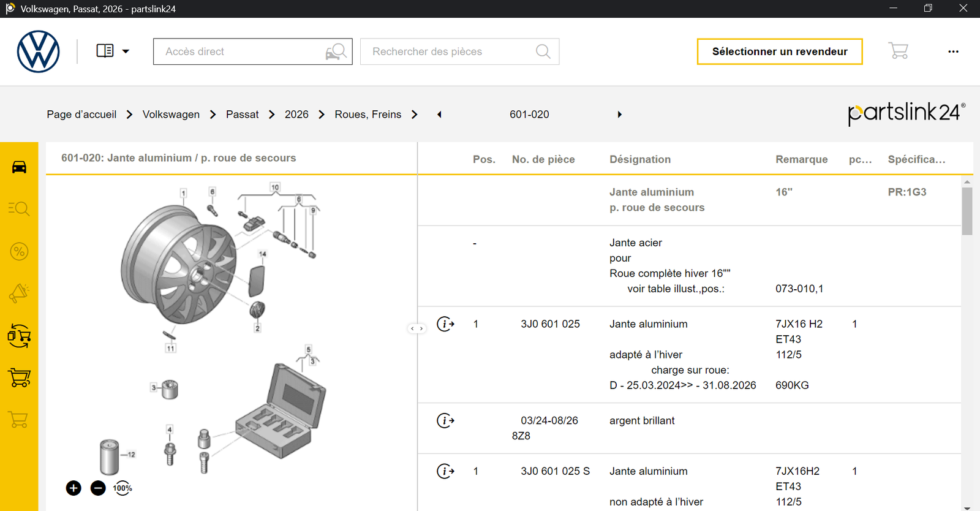This screenshot has height=511, width=980.
Task: Select callout 10 in the illustration
Action: click(275, 187)
